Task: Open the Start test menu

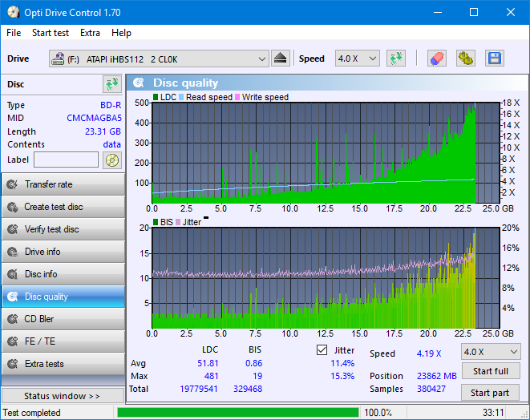Action: tap(51, 33)
